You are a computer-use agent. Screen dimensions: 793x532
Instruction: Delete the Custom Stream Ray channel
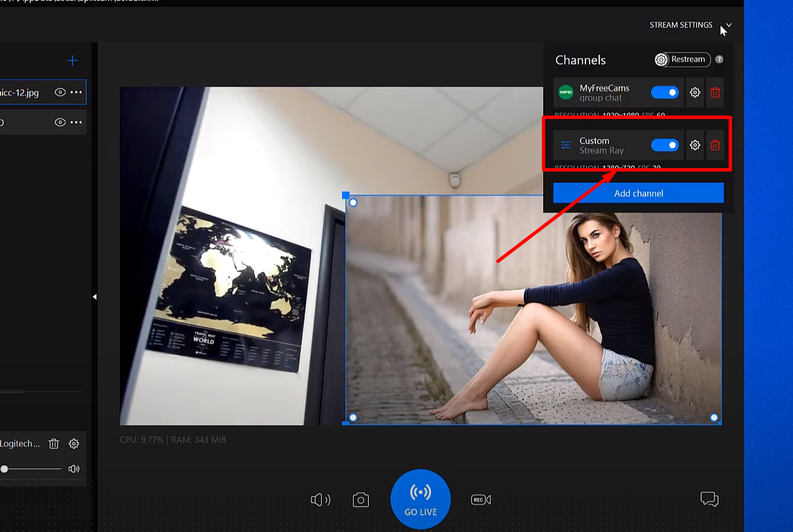click(x=715, y=145)
